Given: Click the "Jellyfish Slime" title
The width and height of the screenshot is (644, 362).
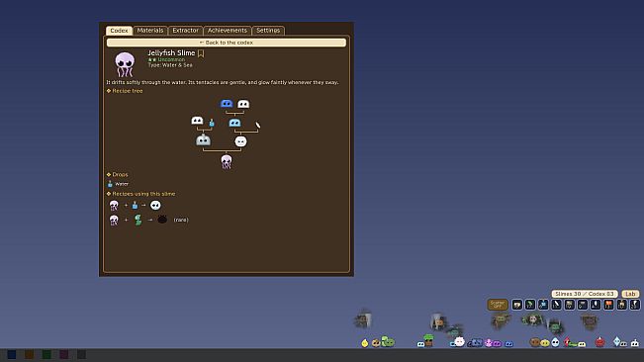Looking at the screenshot, I should (x=171, y=53).
